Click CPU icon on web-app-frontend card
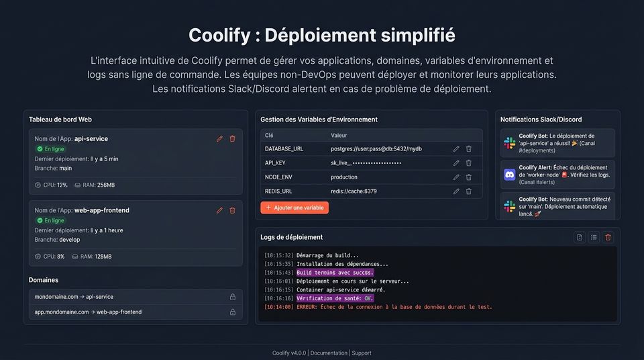 tap(38, 257)
